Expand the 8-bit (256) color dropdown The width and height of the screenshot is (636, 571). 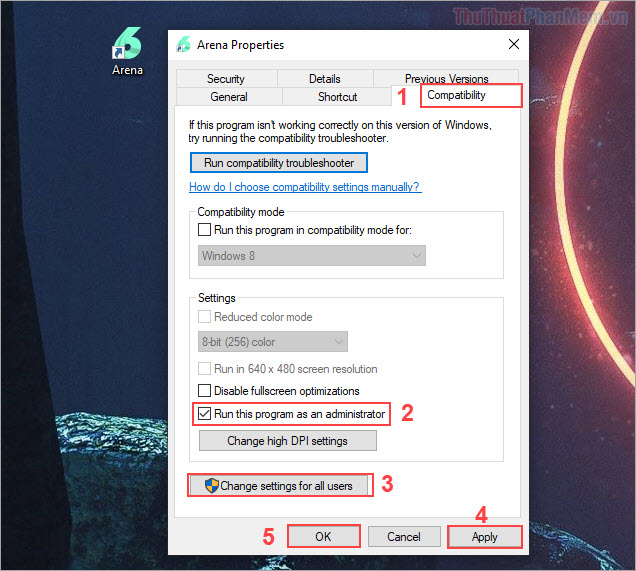click(272, 342)
